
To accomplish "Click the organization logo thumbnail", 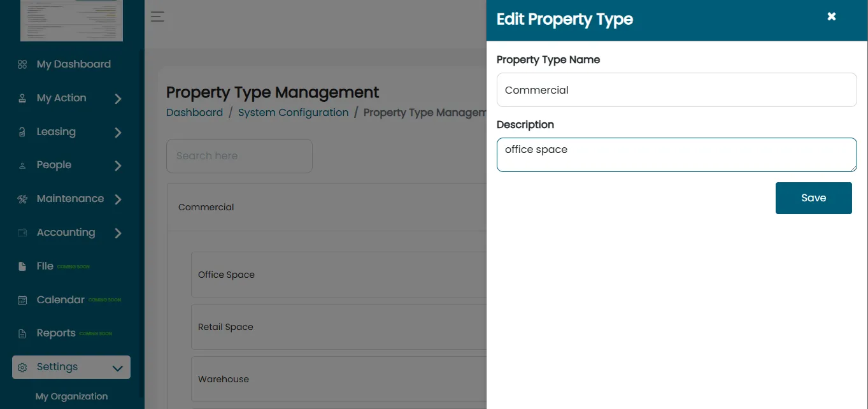I will click(71, 20).
